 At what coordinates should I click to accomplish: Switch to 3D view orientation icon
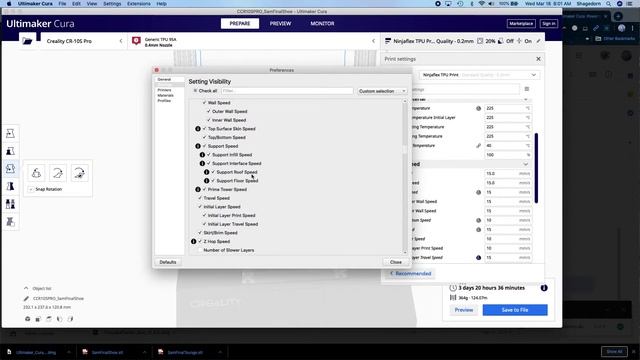27,319
